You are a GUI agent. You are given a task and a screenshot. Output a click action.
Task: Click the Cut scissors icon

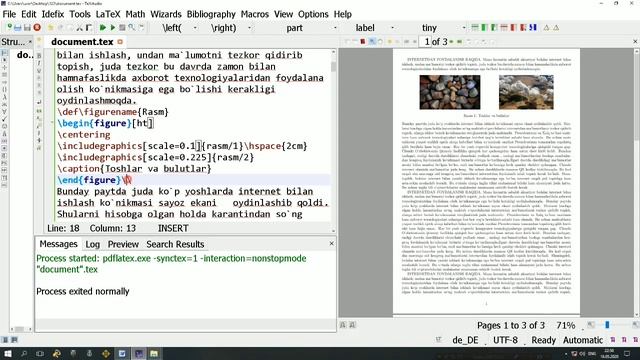point(80,28)
